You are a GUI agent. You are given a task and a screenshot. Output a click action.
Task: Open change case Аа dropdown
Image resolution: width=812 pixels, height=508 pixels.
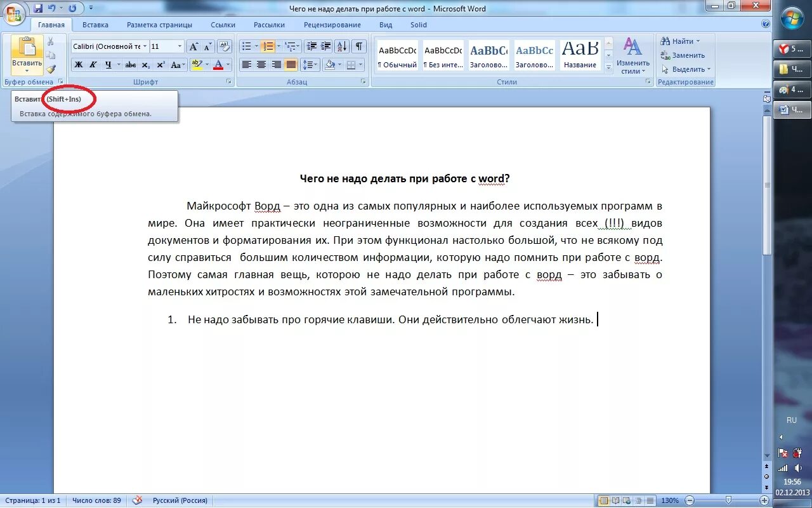178,65
